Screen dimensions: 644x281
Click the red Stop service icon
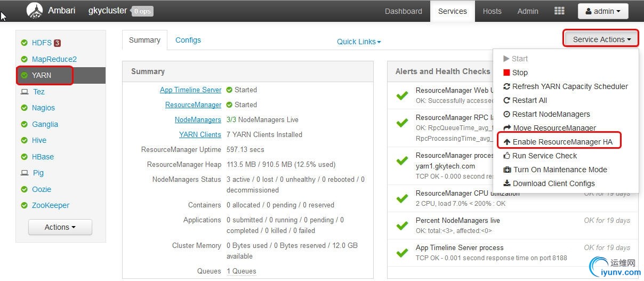pyautogui.click(x=506, y=73)
